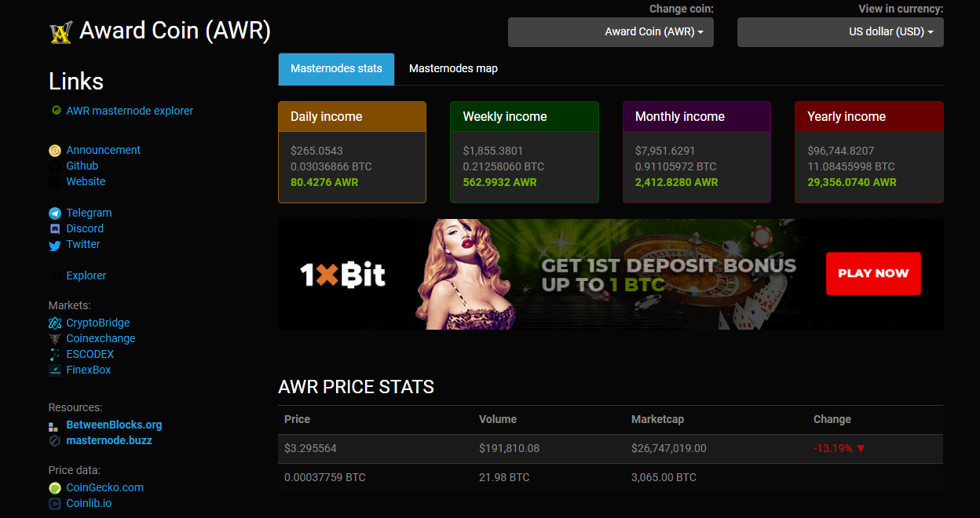The height and width of the screenshot is (518, 980).
Task: Click the Coinlib.io icon
Action: click(x=55, y=504)
